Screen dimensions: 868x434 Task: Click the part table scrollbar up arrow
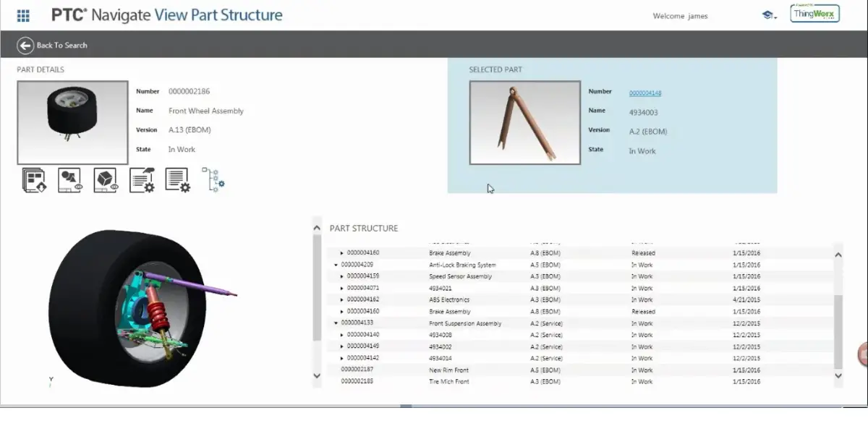point(838,255)
